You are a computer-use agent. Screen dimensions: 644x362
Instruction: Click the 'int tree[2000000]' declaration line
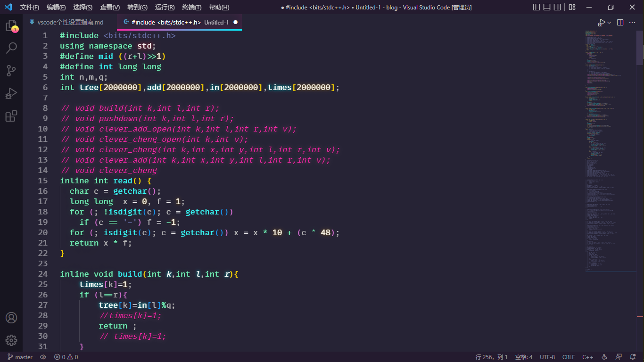click(200, 87)
